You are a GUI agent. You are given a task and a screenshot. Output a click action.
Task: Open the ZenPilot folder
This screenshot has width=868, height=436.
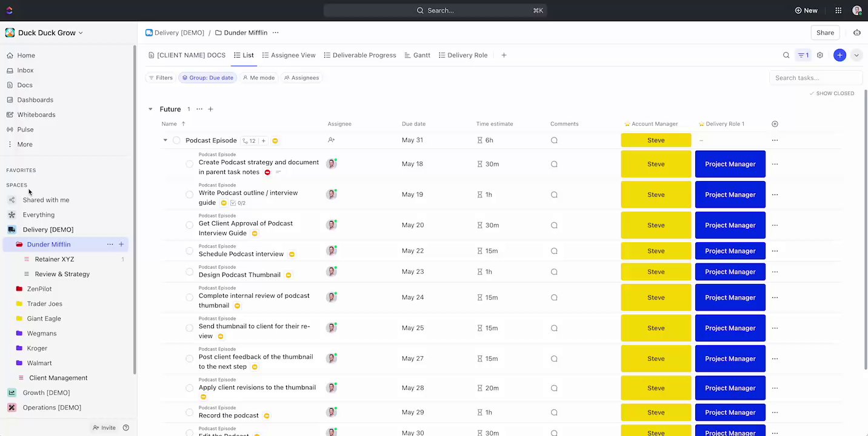coord(39,289)
